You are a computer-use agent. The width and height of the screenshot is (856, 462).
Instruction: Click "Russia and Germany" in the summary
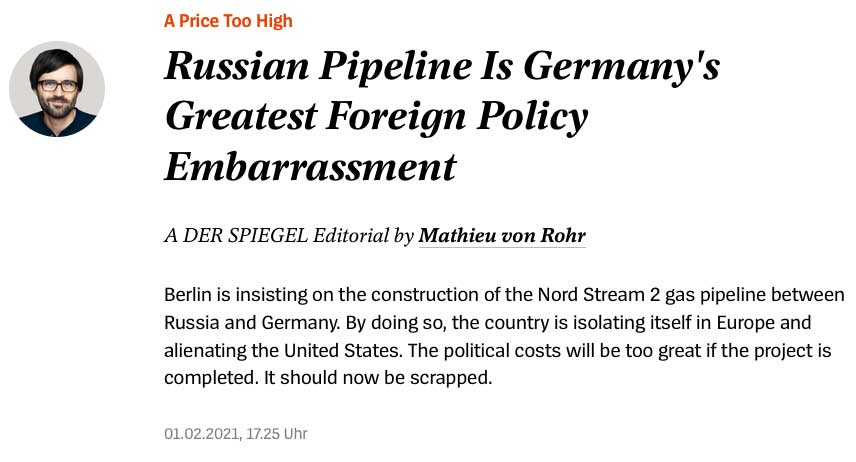click(237, 324)
